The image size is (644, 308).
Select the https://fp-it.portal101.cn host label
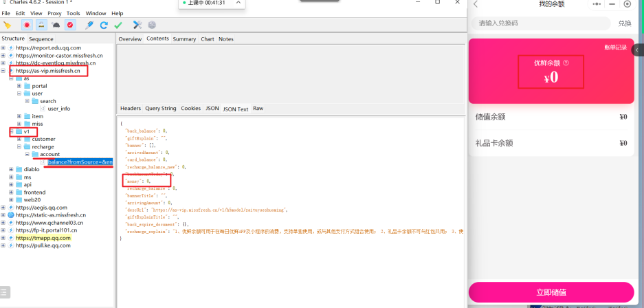tap(47, 230)
